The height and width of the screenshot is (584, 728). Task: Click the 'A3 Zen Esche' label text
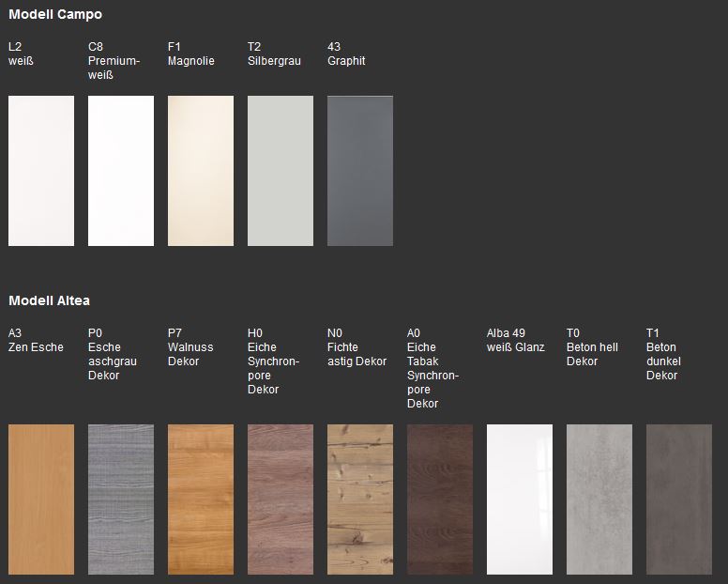(36, 340)
